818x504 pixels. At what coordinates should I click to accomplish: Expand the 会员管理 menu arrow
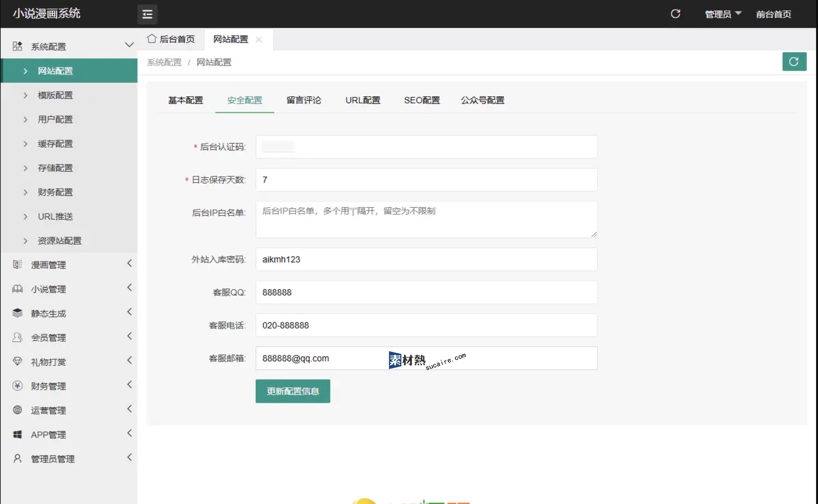tap(129, 336)
